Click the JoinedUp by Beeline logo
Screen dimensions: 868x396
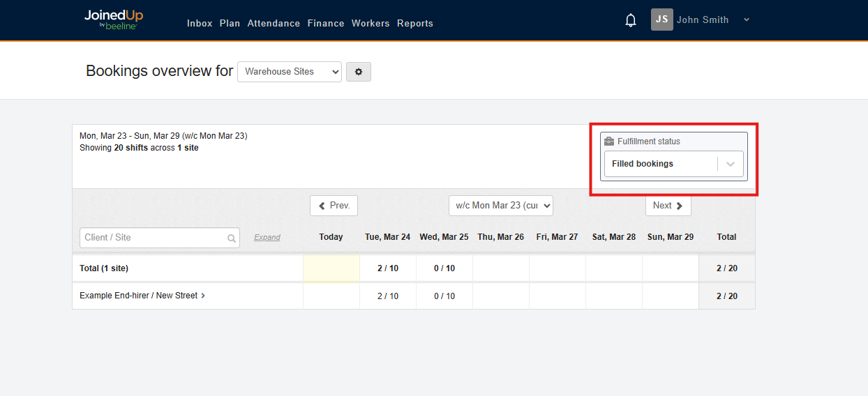113,20
